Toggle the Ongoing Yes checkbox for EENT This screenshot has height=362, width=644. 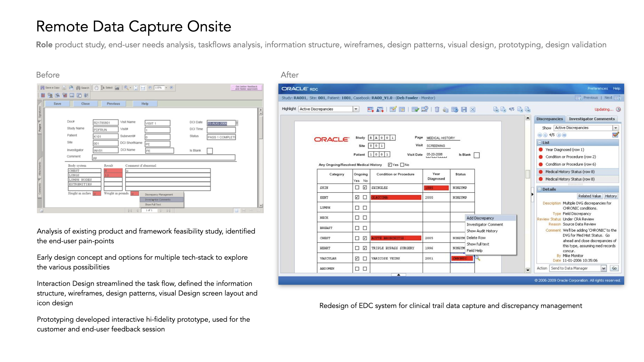(x=357, y=197)
